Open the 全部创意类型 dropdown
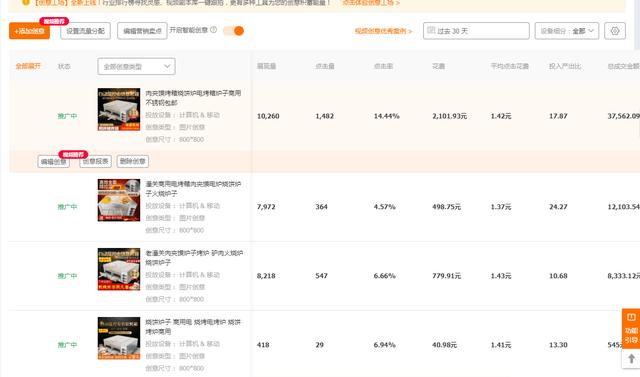The image size is (640, 377). pyautogui.click(x=136, y=66)
